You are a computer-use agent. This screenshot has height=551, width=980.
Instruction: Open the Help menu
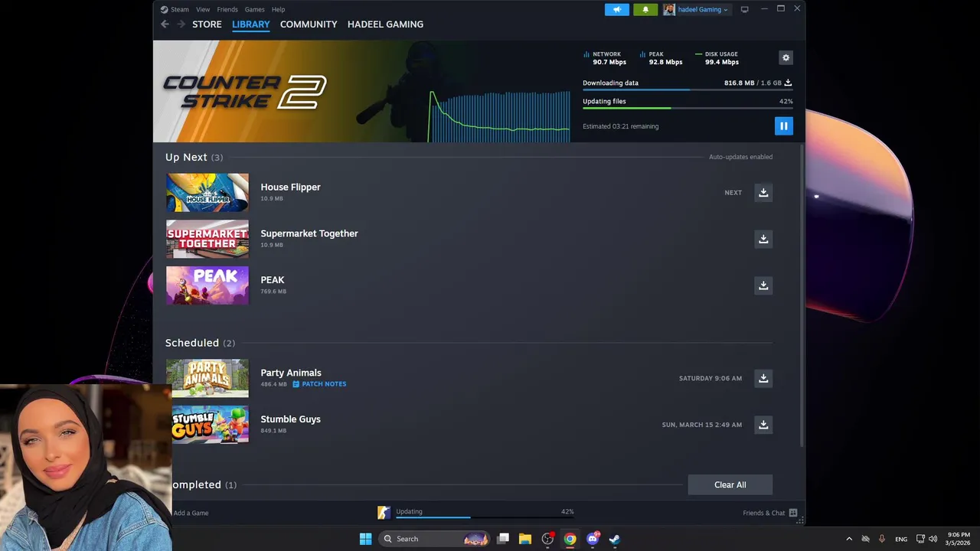pyautogui.click(x=278, y=9)
